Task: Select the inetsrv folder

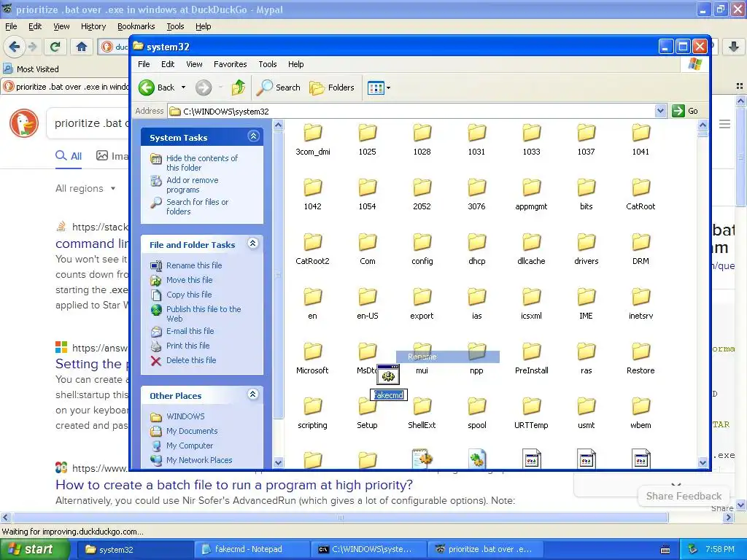Action: tap(640, 304)
